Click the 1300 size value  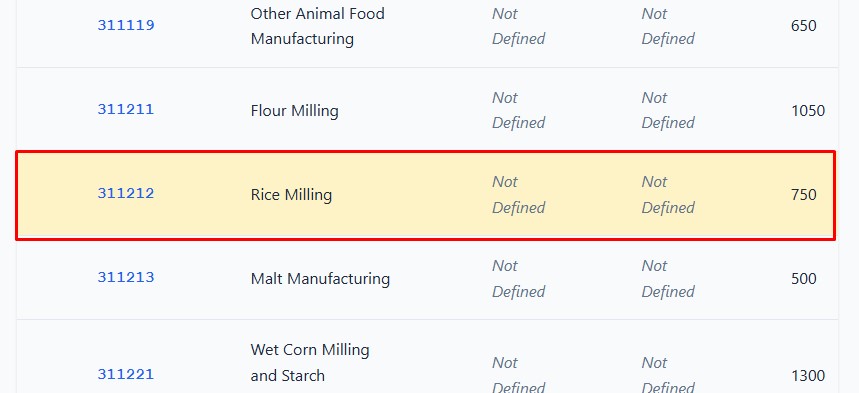808,375
